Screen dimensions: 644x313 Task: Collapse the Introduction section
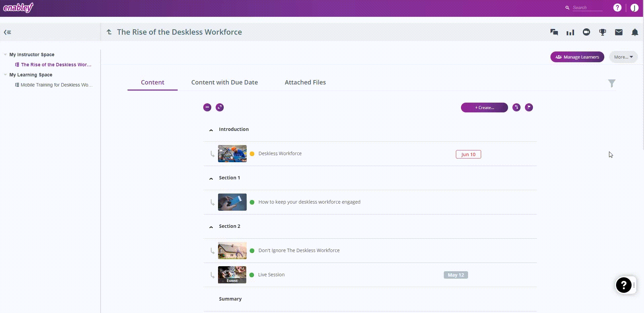211,130
